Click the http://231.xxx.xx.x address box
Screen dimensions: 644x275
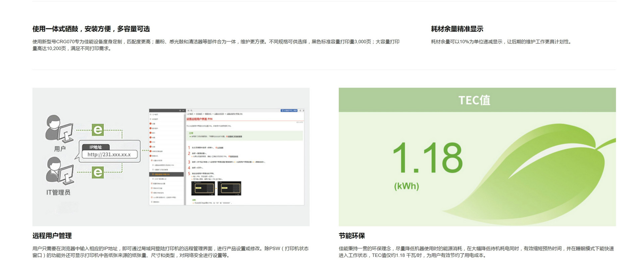click(x=109, y=155)
